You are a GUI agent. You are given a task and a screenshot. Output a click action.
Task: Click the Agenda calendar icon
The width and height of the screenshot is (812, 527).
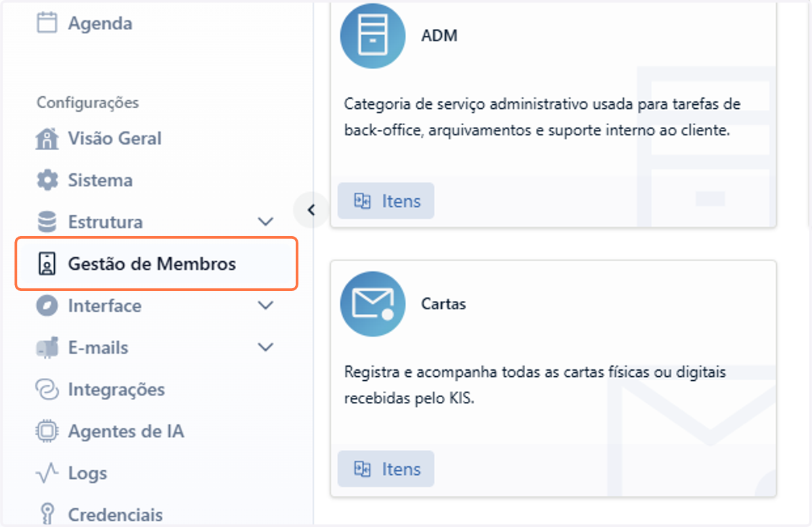point(47,23)
